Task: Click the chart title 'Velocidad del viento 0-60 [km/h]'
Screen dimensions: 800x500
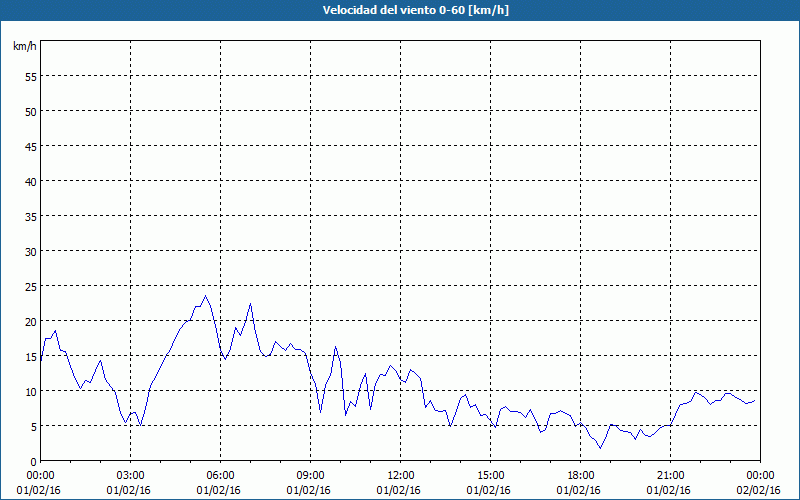Action: click(415, 10)
